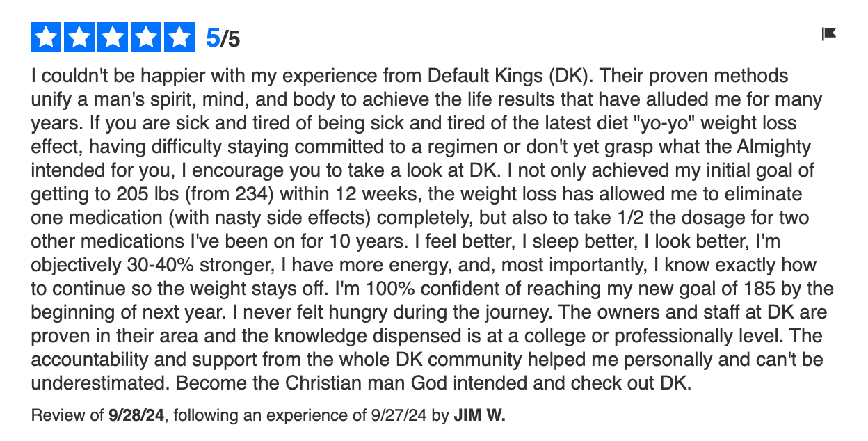Viewport: 868px width, 441px height.
Task: Click the words "Default Kings (DK)"
Action: pos(495,76)
